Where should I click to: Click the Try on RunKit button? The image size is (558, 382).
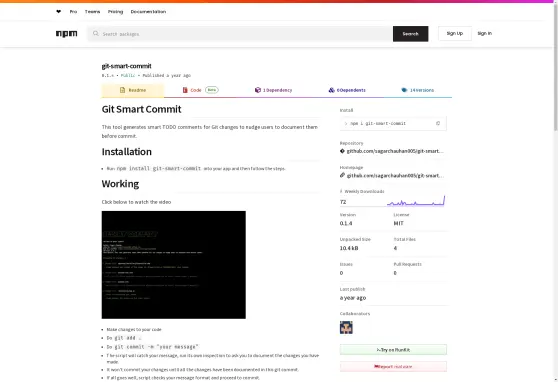point(393,350)
